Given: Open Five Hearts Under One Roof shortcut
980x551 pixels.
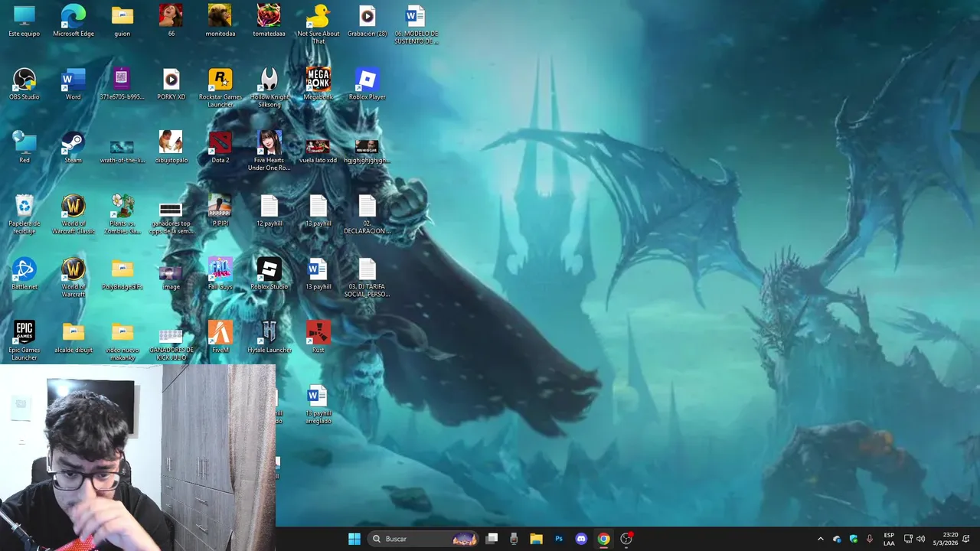Looking at the screenshot, I should (x=269, y=151).
